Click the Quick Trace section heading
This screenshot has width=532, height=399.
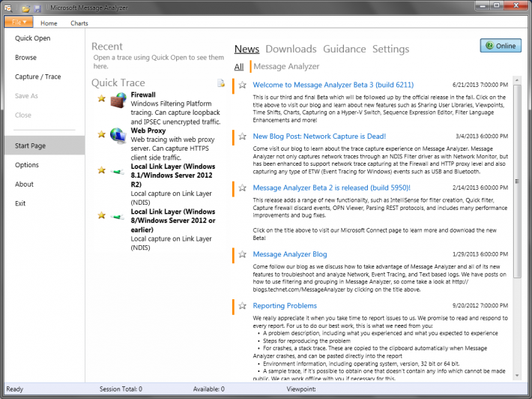click(x=118, y=82)
